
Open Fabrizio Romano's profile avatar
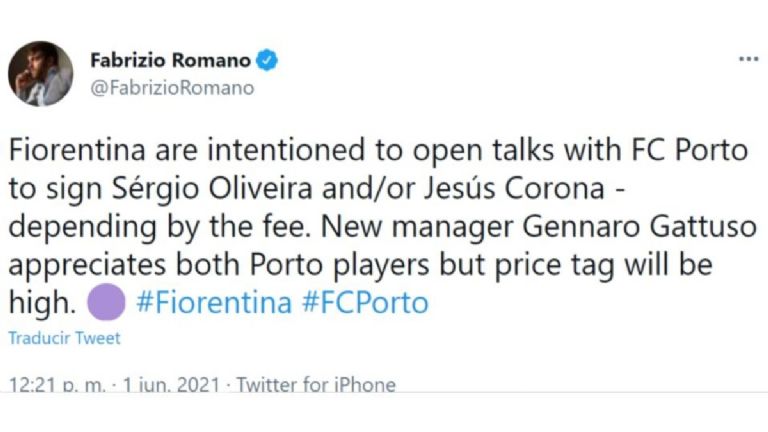41,73
